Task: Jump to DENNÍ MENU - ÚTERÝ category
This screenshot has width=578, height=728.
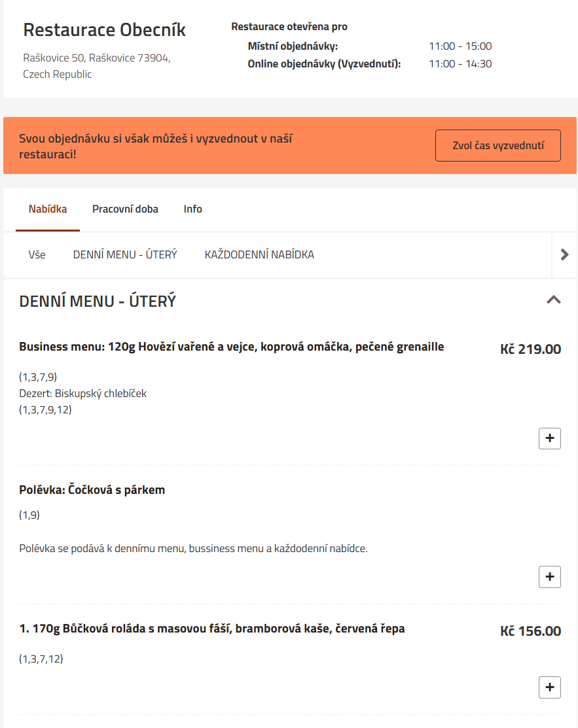Action: point(125,254)
